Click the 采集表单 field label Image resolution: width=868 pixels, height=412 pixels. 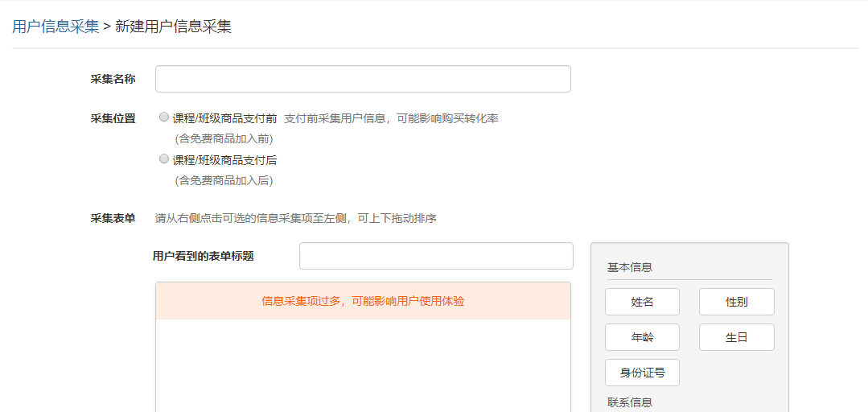pos(113,218)
